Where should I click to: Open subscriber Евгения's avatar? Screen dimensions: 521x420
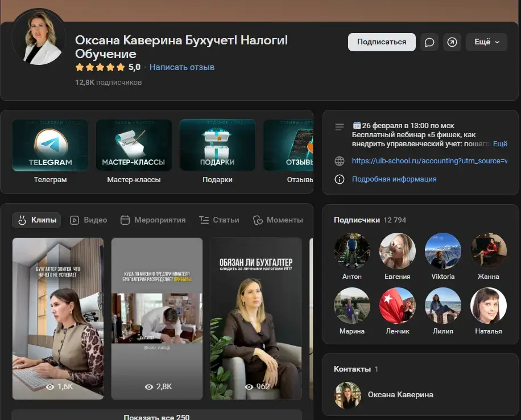pyautogui.click(x=398, y=251)
